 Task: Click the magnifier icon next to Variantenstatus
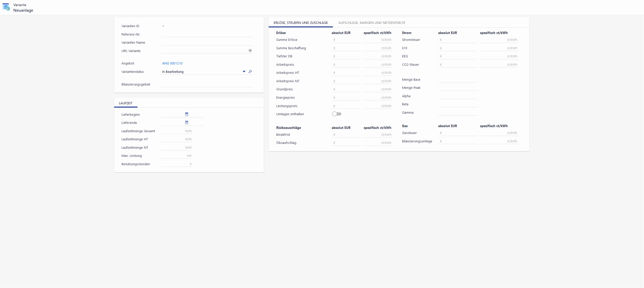pyautogui.click(x=250, y=72)
